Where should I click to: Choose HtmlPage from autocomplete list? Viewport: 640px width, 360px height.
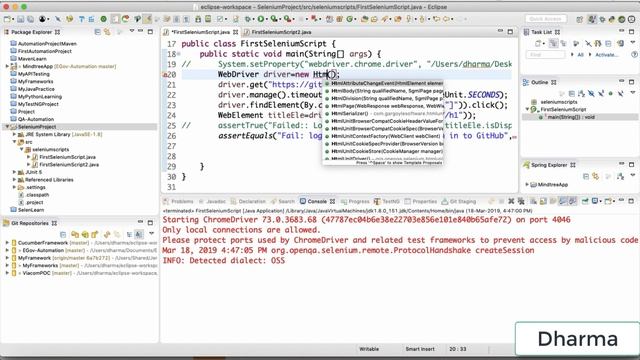(383, 106)
